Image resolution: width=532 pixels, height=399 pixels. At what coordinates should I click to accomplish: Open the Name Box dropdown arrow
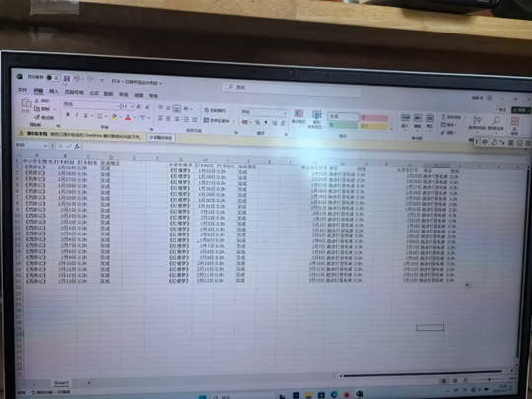[45, 145]
